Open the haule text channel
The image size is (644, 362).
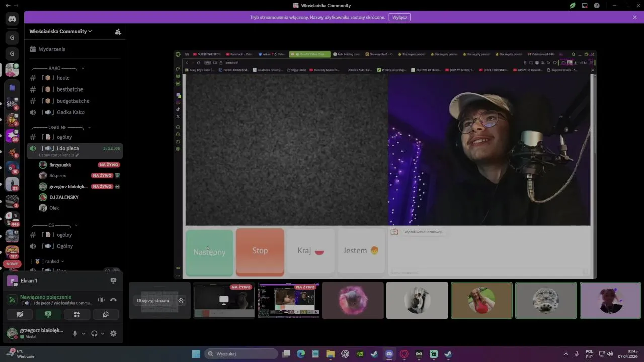pyautogui.click(x=74, y=78)
